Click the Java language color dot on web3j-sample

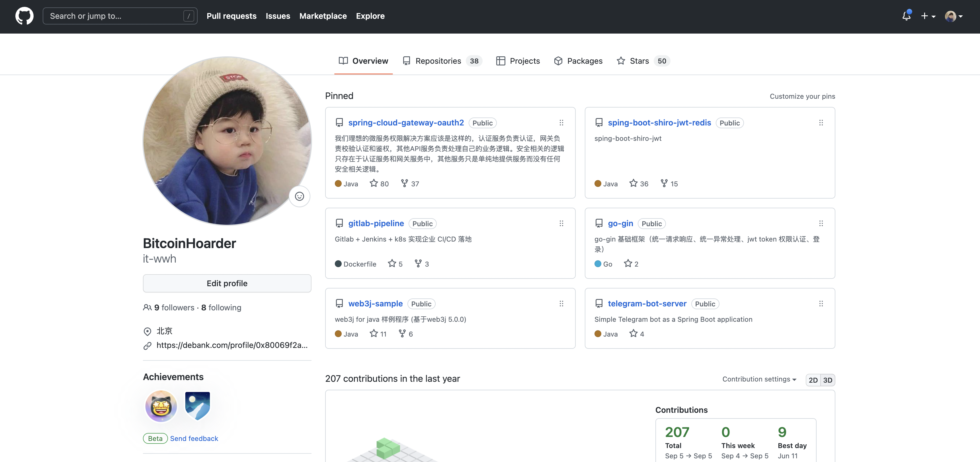tap(338, 333)
